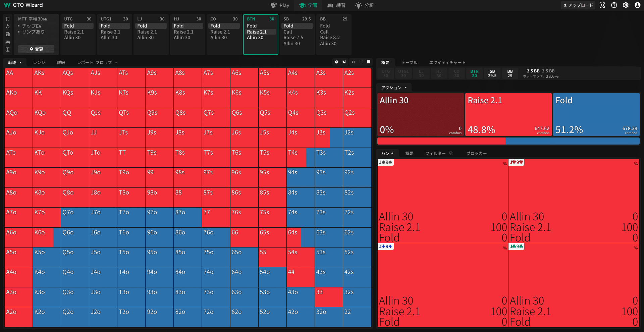This screenshot has height=332, width=644.
Task: Open the 学習 tab in top navigation
Action: pyautogui.click(x=308, y=5)
